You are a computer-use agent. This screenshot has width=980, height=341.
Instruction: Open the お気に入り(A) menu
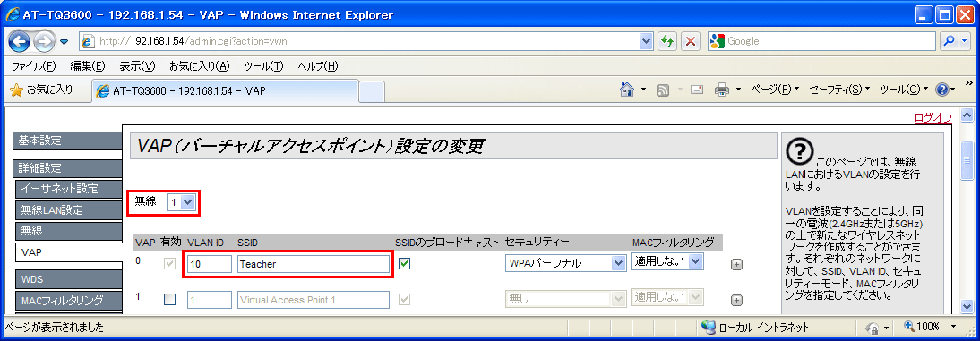point(200,66)
